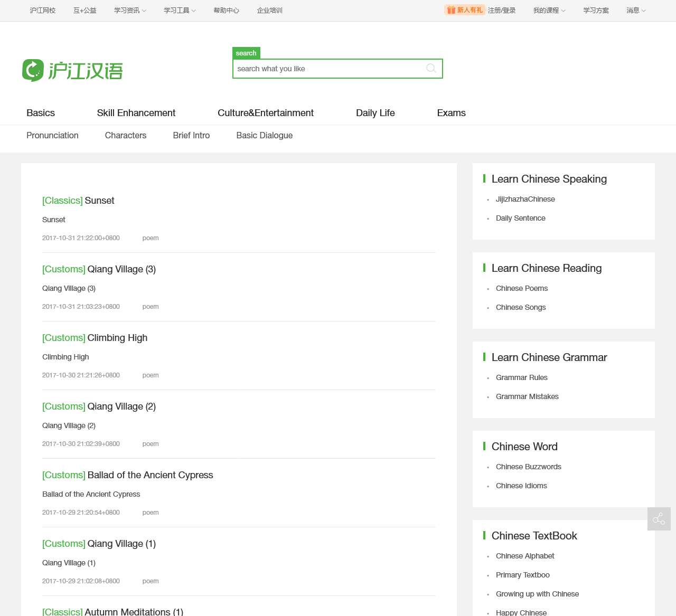Image resolution: width=676 pixels, height=616 pixels.
Task: Click the magnifying glass search icon
Action: pyautogui.click(x=431, y=69)
